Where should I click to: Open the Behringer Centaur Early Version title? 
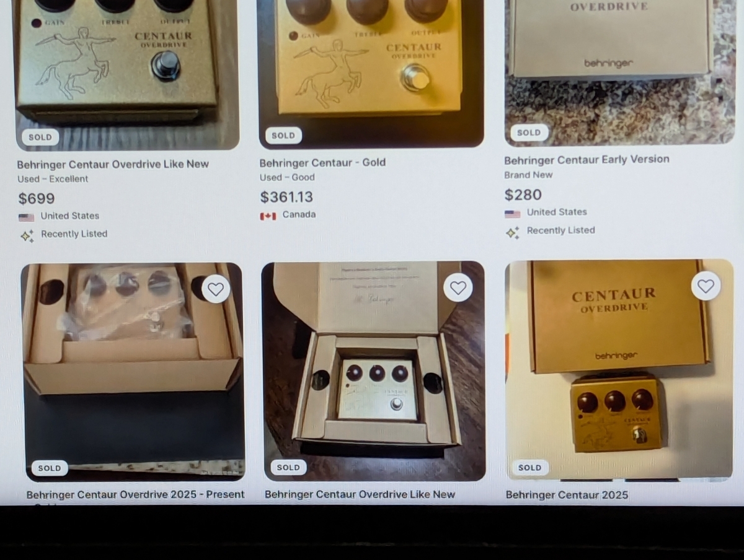(587, 159)
